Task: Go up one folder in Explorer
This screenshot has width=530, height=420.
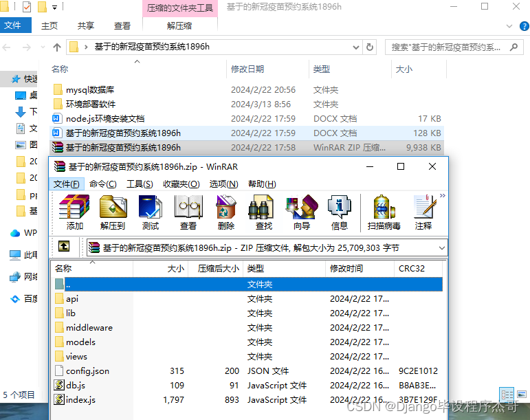Action: 57,47
